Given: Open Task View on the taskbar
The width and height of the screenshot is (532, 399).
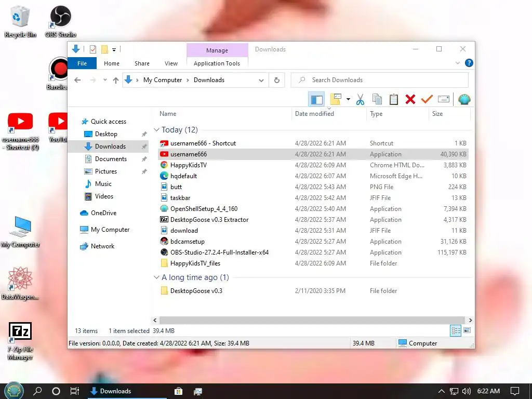Looking at the screenshot, I should coord(74,391).
